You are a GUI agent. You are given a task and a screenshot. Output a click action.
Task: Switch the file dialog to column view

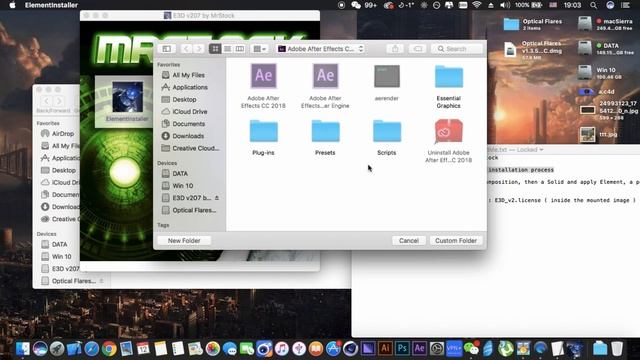point(240,49)
